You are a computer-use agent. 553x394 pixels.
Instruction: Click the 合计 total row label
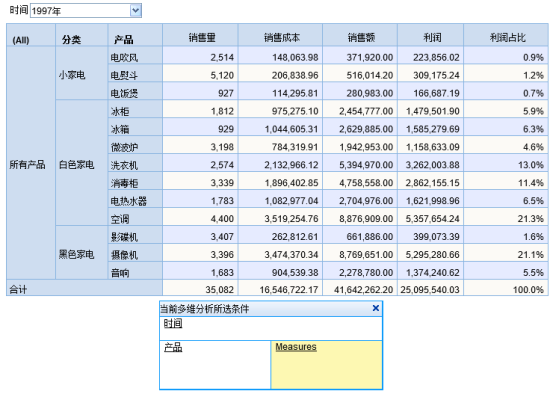[x=84, y=288]
